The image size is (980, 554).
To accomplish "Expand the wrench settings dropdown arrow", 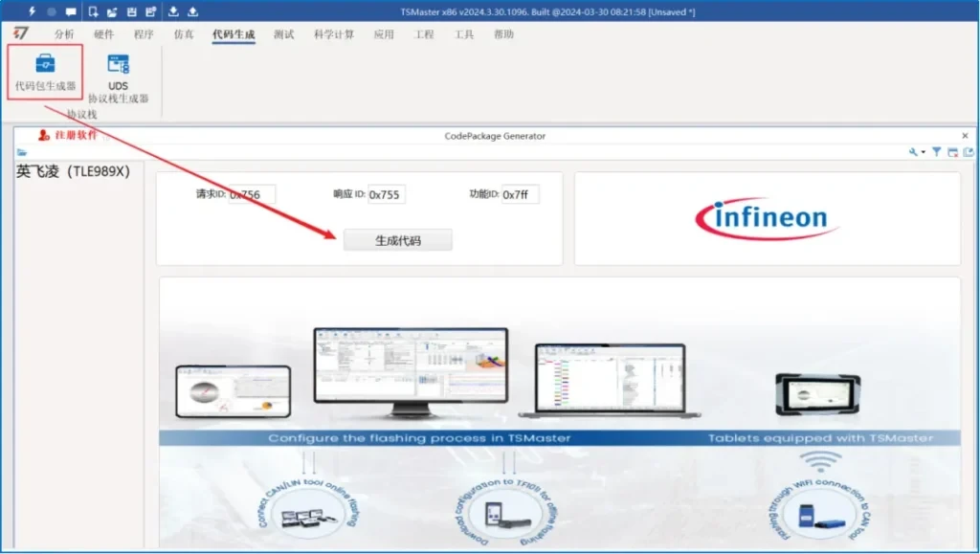I will pos(924,152).
